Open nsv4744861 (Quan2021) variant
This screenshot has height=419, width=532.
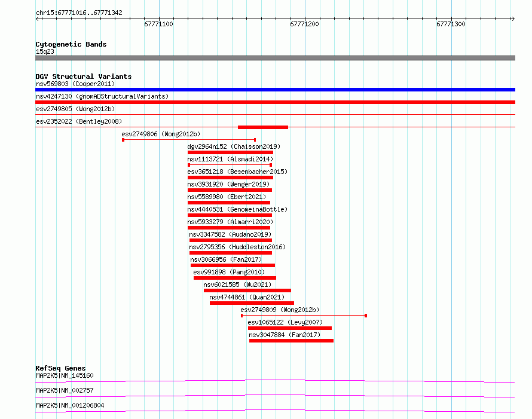tap(247, 297)
